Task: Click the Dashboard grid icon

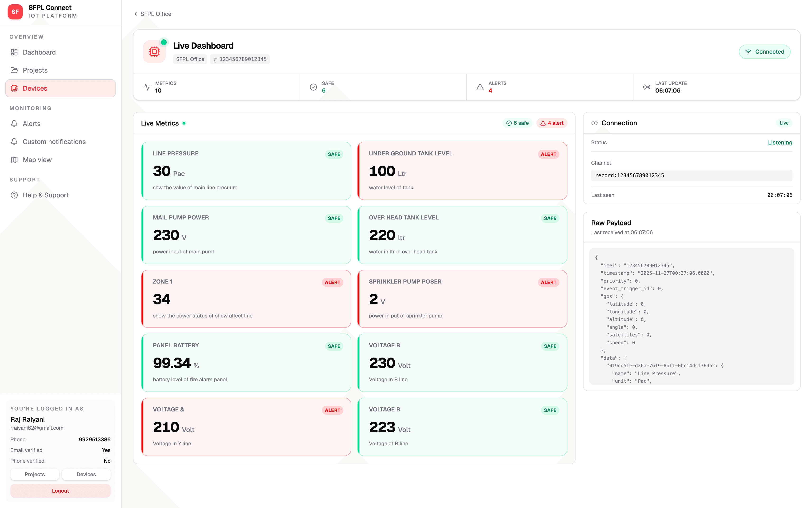Action: coord(14,52)
